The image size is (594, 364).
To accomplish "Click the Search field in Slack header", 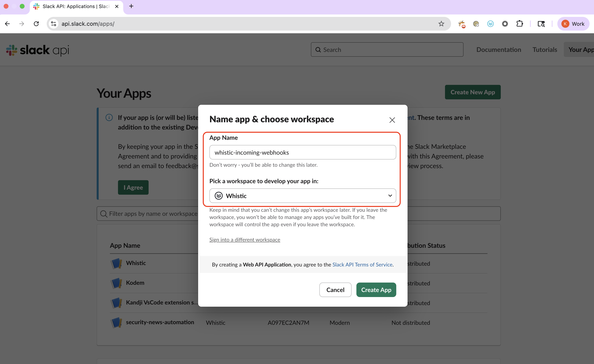I will [387, 50].
